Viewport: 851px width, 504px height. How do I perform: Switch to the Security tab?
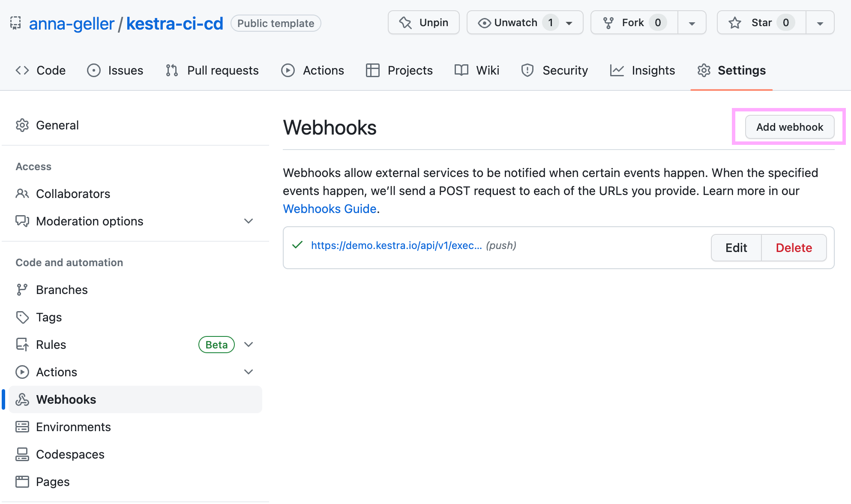[554, 70]
